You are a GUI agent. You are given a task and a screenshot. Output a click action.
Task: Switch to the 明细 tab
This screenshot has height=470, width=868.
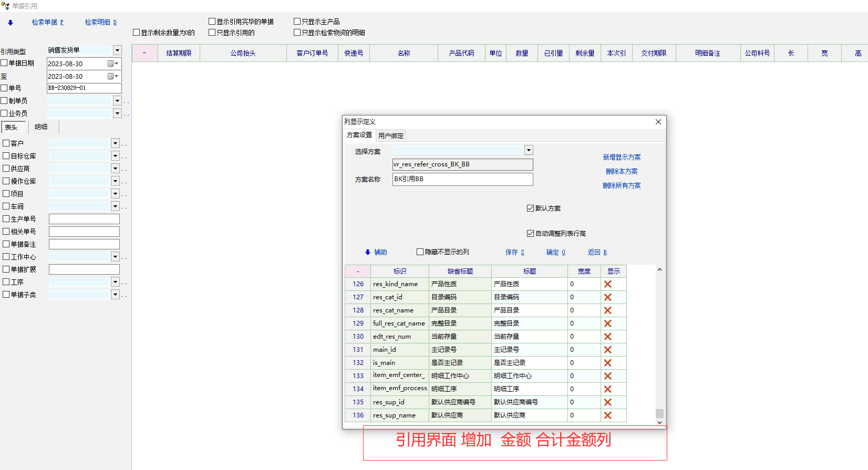(41, 127)
